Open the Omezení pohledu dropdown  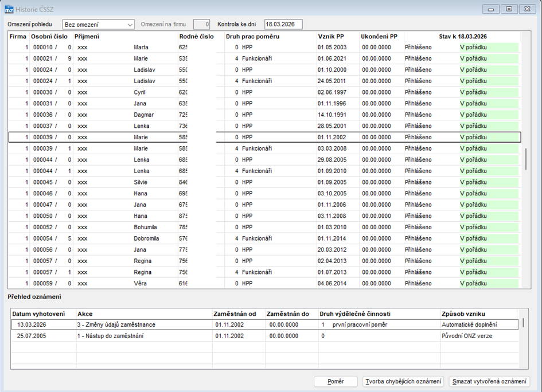[98, 25]
